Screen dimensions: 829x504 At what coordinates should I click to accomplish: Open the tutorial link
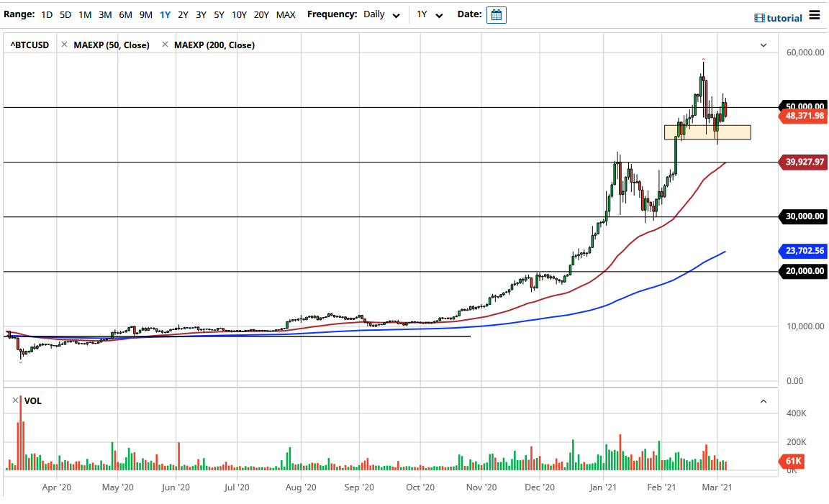click(783, 17)
